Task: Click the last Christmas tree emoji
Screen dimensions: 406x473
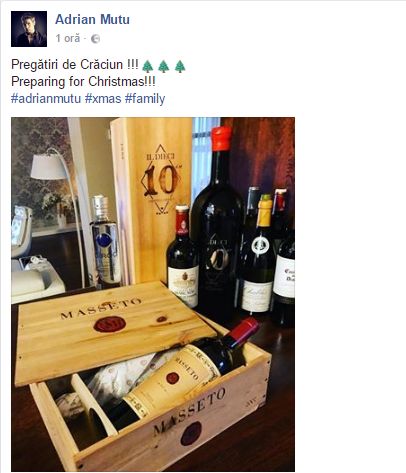Action: (x=180, y=66)
